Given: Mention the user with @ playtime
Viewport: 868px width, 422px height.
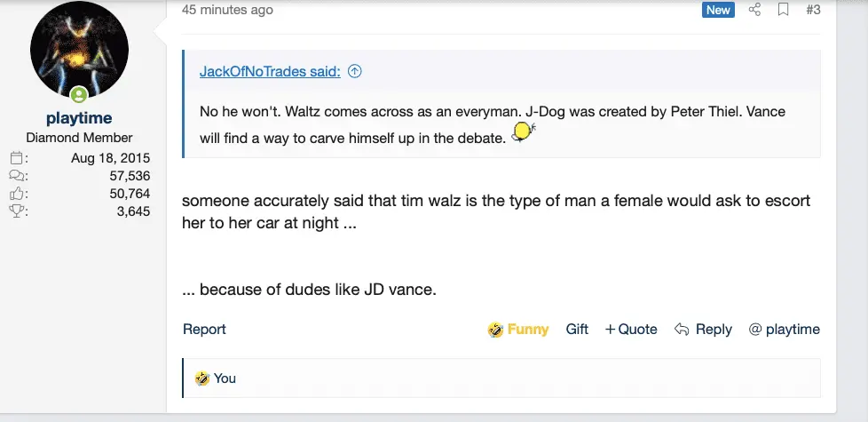Looking at the screenshot, I should tap(785, 330).
